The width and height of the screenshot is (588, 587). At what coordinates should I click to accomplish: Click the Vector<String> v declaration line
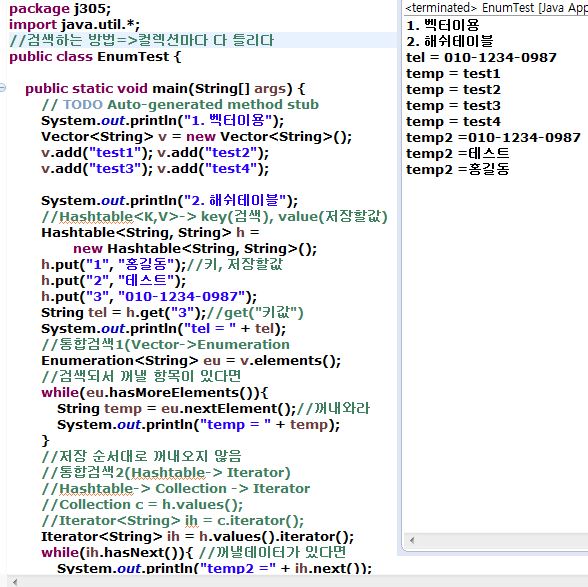click(196, 137)
